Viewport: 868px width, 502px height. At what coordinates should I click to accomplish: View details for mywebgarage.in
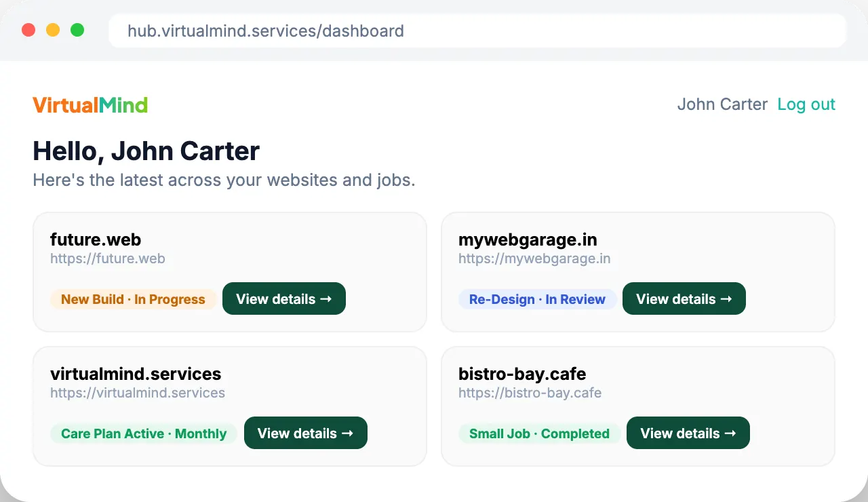tap(684, 298)
